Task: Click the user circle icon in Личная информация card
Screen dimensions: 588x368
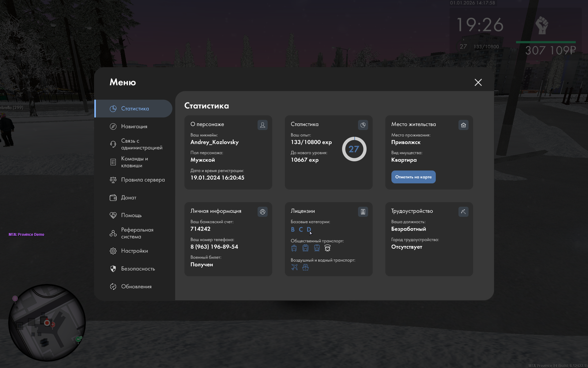Action: [262, 212]
